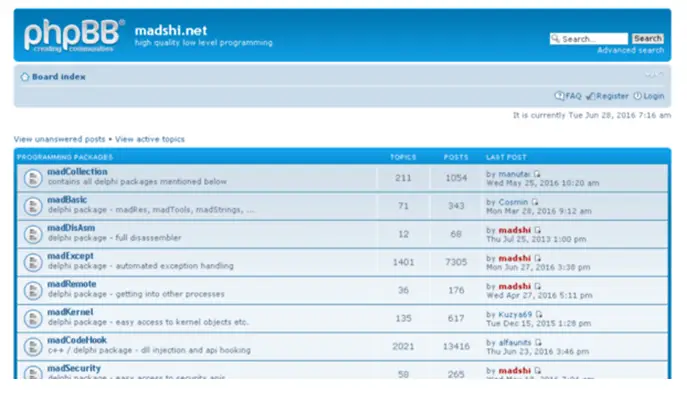Open user profile manutai

[x=514, y=174]
